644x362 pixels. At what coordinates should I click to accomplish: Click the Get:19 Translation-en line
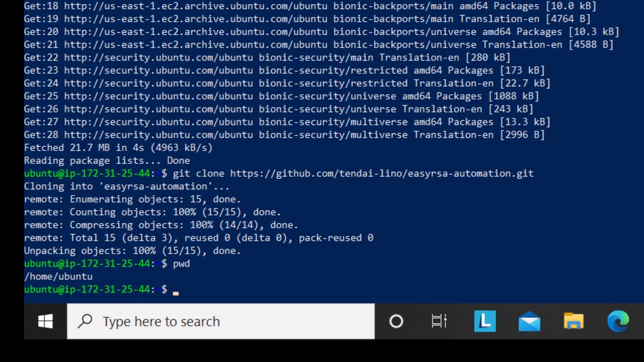click(x=307, y=19)
